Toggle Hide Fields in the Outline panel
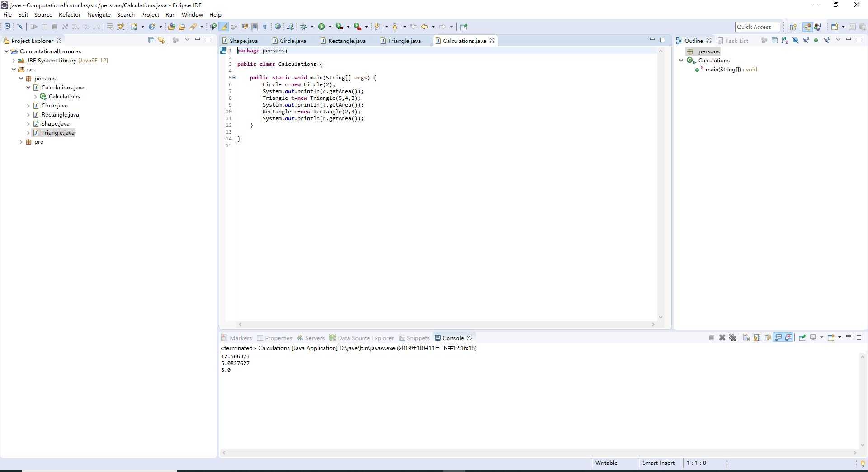The width and height of the screenshot is (868, 472). (795, 40)
